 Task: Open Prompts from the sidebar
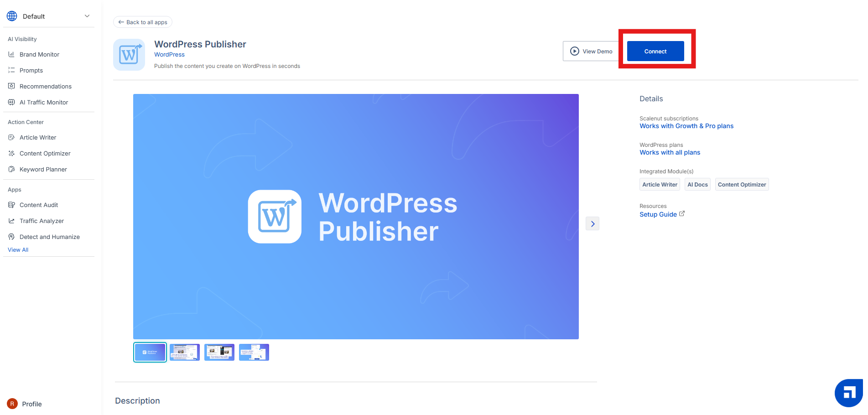coord(31,70)
